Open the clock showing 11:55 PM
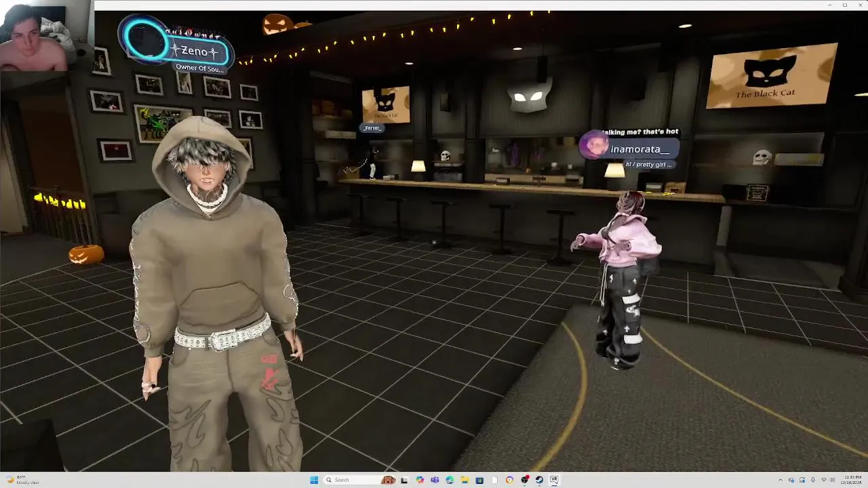This screenshot has height=488, width=868. [x=851, y=480]
